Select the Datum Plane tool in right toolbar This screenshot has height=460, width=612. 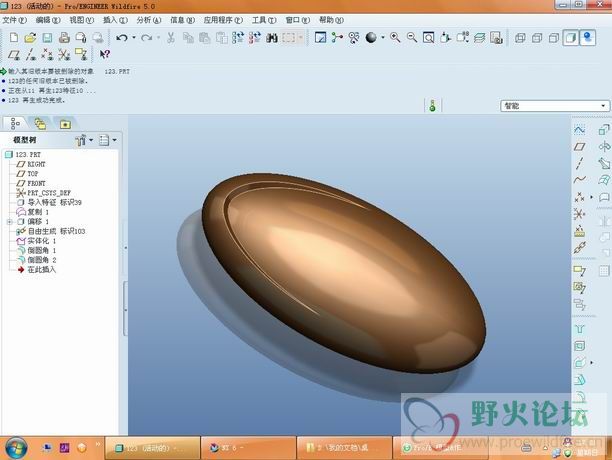pyautogui.click(x=580, y=147)
